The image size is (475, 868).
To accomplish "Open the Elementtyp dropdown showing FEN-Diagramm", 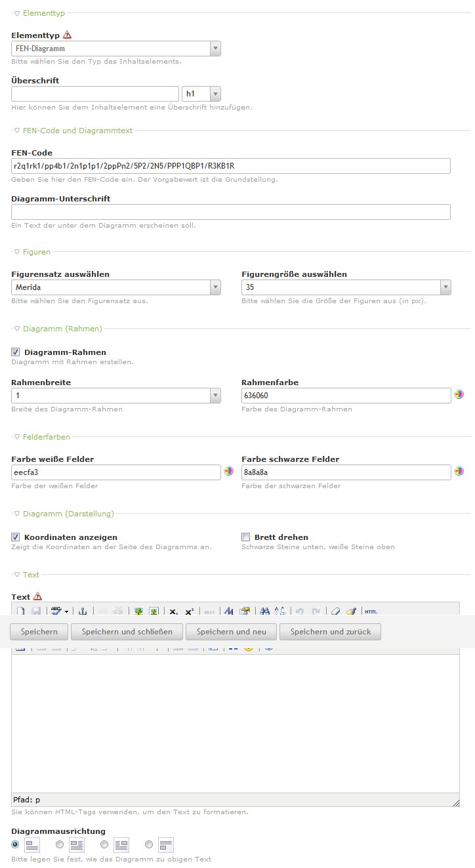I will [116, 49].
